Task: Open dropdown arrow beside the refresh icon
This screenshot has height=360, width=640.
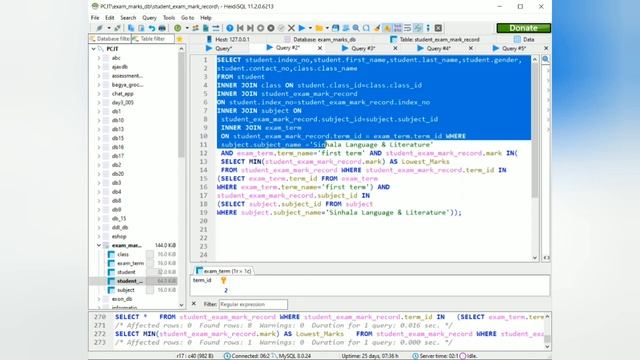Action: (x=187, y=28)
